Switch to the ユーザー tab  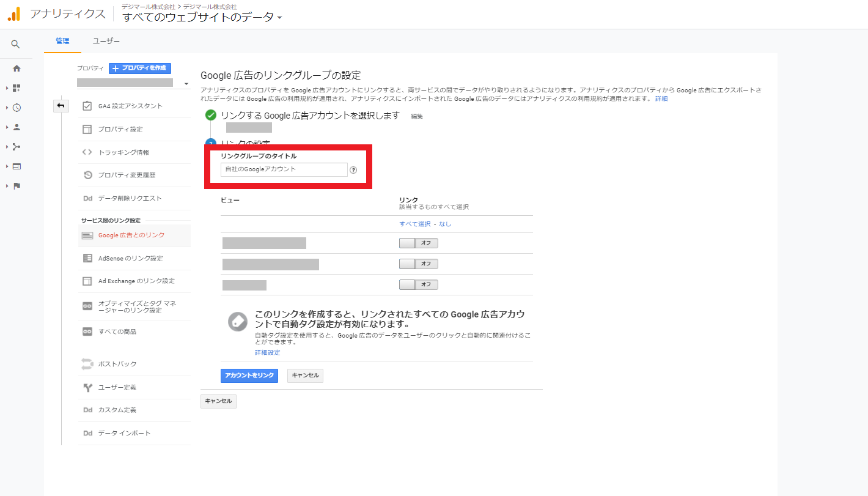(x=106, y=41)
